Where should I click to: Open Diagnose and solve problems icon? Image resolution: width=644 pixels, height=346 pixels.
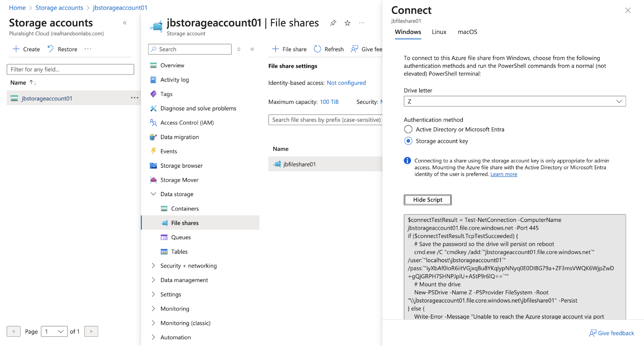153,108
